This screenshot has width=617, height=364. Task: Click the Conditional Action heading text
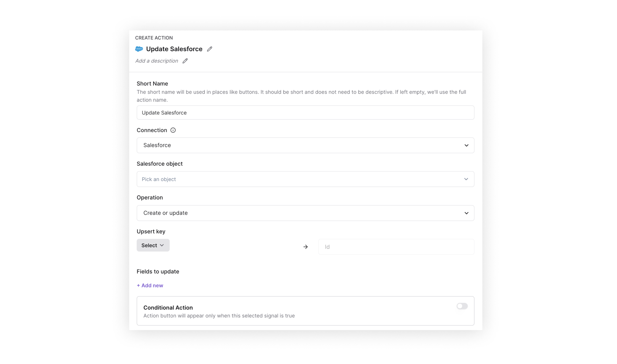(168, 307)
